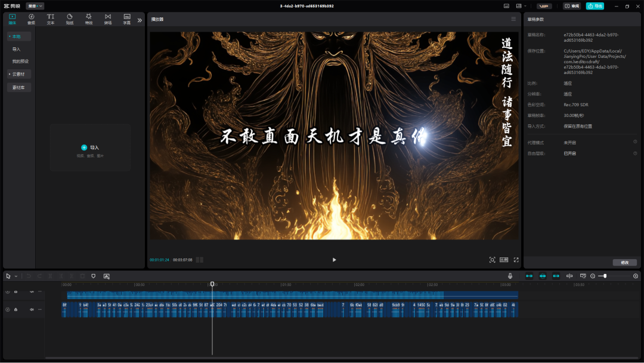Click the 导出 (Export) button

[595, 6]
